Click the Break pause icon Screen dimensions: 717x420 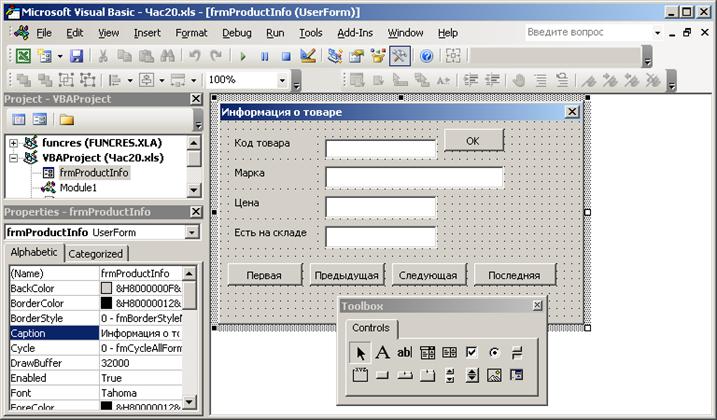point(264,56)
